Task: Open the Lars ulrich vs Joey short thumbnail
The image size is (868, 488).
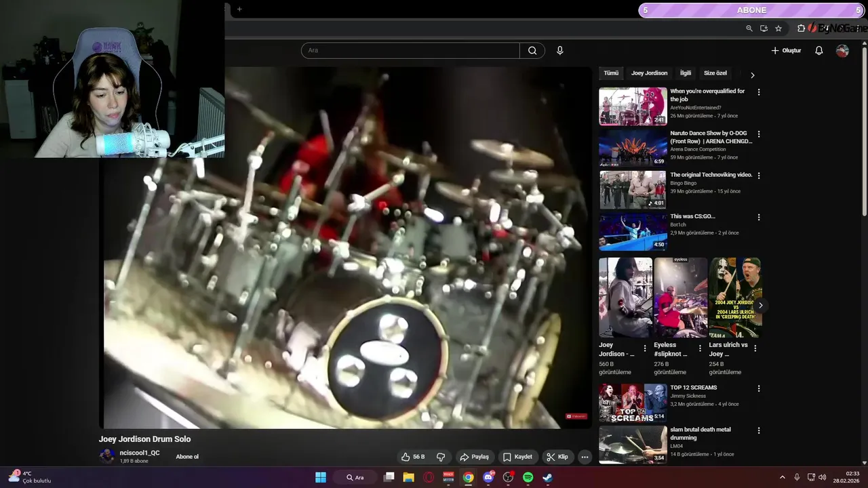Action: point(735,298)
